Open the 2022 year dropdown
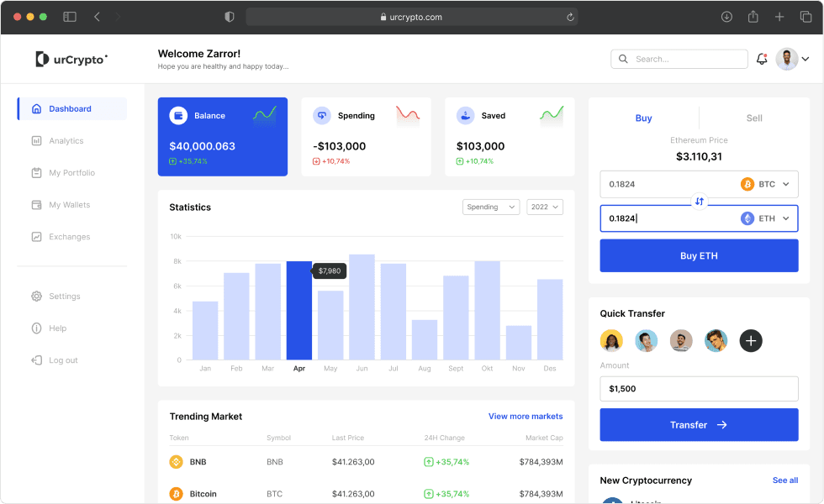 [x=545, y=207]
